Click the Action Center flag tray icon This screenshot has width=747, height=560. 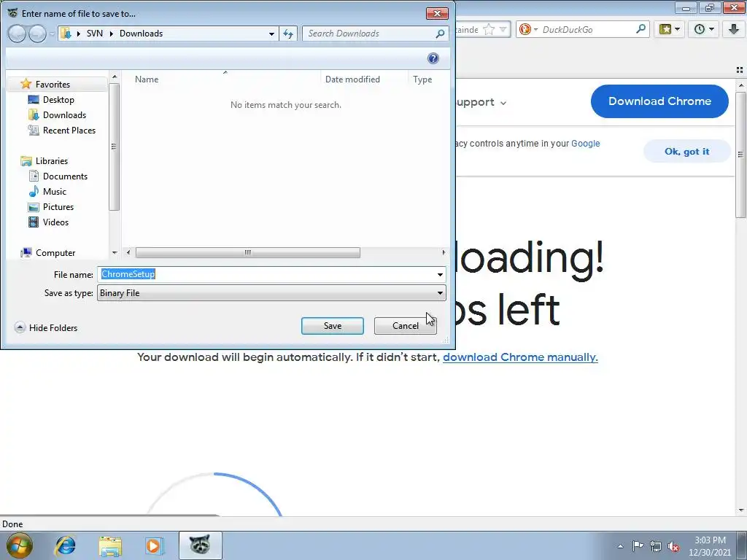click(638, 545)
